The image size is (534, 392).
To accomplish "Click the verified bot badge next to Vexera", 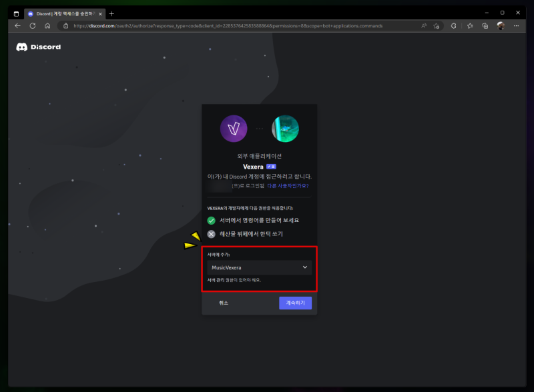I will (271, 167).
